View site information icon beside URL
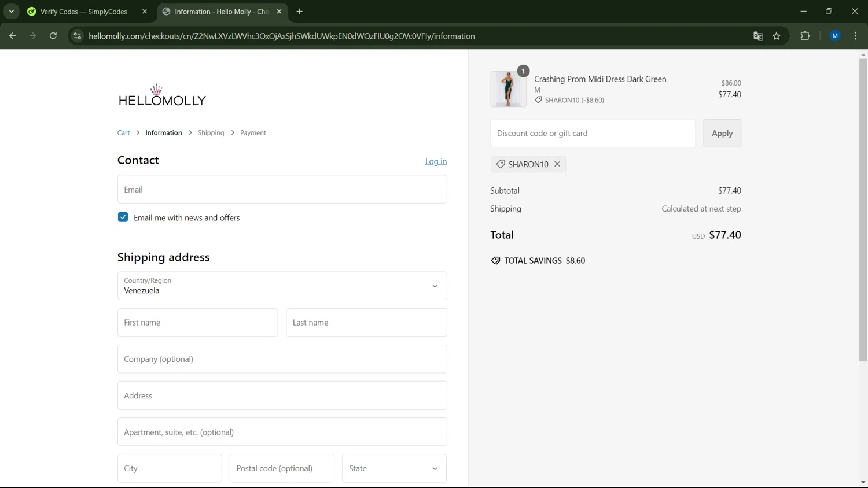The height and width of the screenshot is (488, 868). pos(77,36)
